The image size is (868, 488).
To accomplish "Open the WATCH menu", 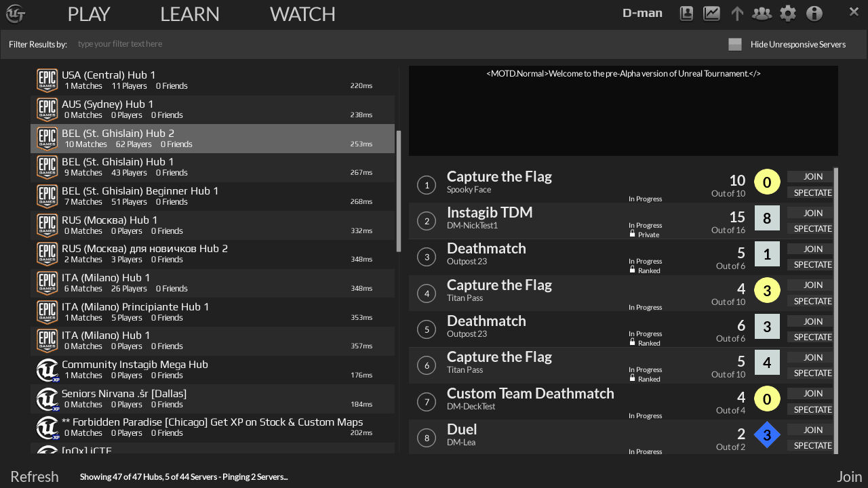I will coord(302,14).
